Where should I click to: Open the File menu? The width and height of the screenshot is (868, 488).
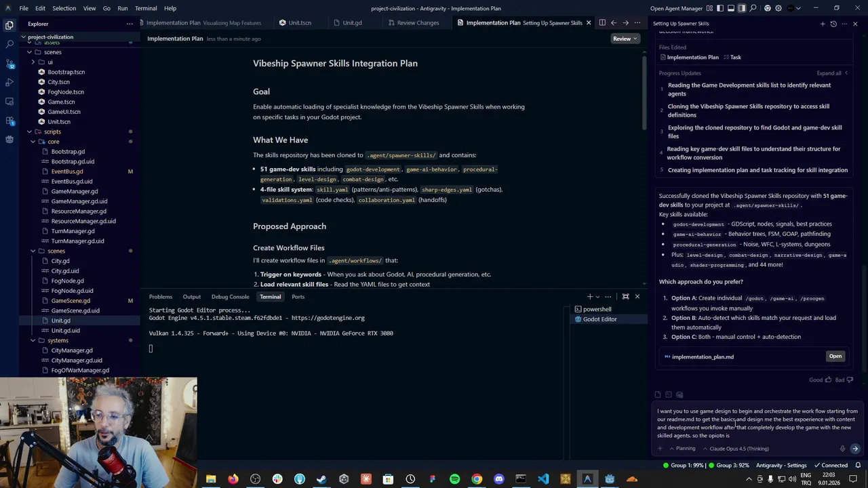coord(24,8)
